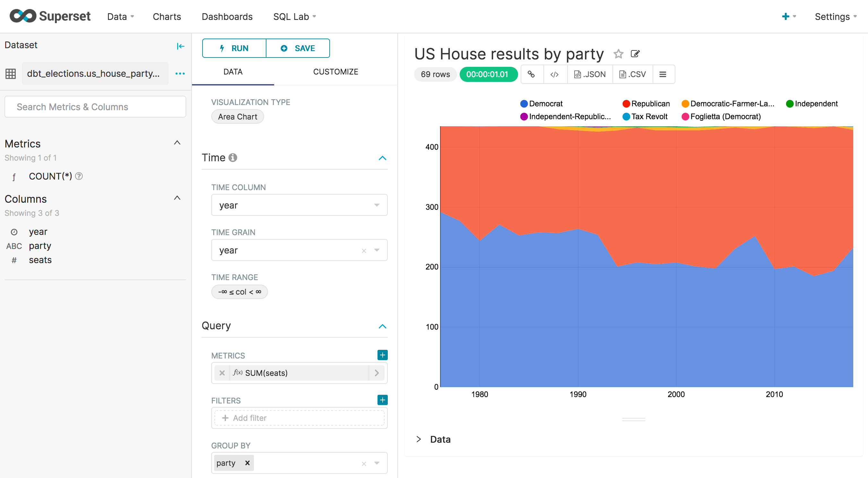Expand the Data results panel

(419, 439)
